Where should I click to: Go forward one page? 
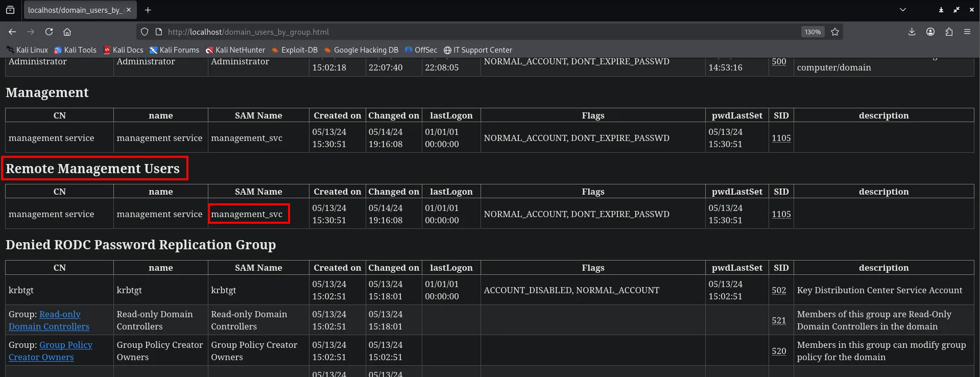[x=31, y=32]
